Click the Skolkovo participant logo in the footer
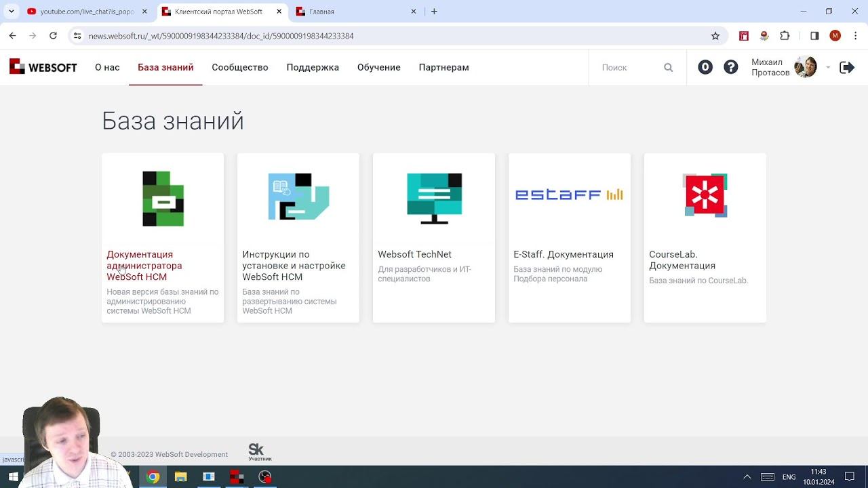Screen dimensions: 868x488 click(x=260, y=452)
